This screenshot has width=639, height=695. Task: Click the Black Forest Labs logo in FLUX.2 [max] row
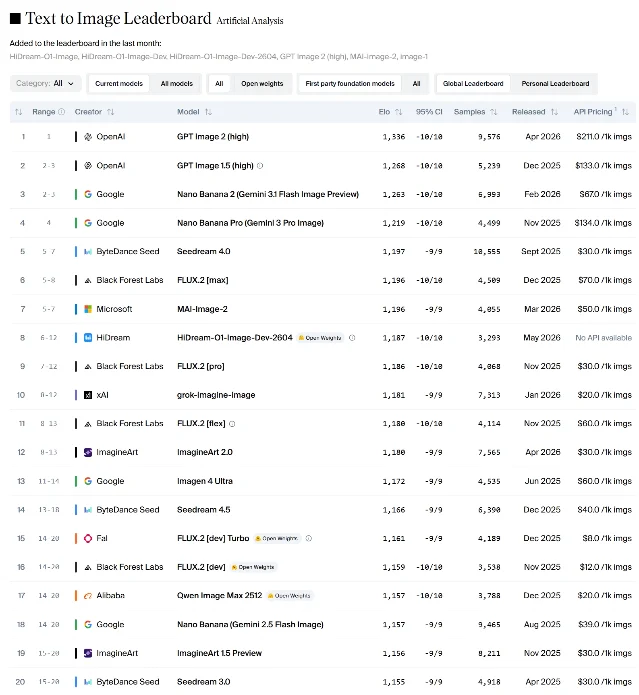(88, 280)
